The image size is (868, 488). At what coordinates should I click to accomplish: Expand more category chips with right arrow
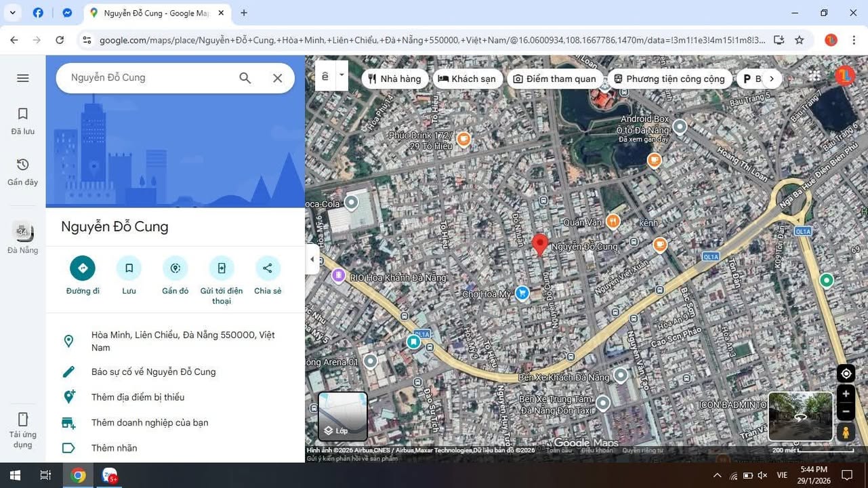[x=771, y=79]
